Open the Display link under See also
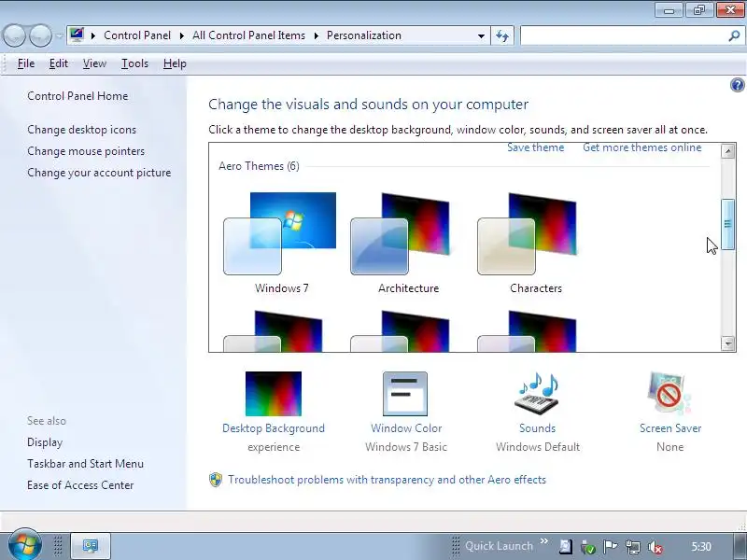Screen dimensions: 747x560 point(45,442)
